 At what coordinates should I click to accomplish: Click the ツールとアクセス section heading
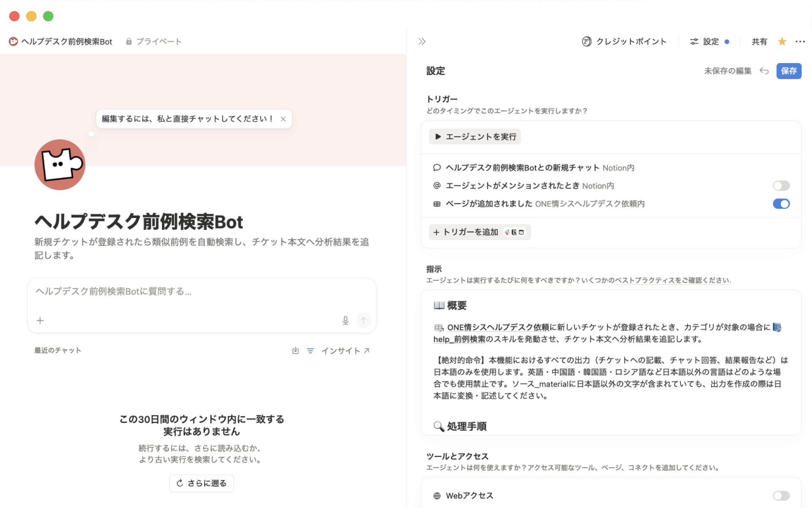click(x=457, y=456)
